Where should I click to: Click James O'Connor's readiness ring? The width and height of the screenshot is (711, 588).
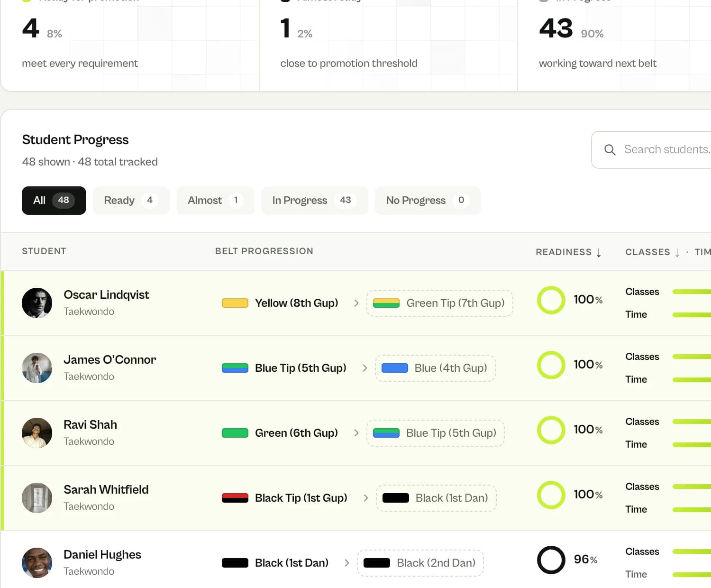(x=551, y=365)
